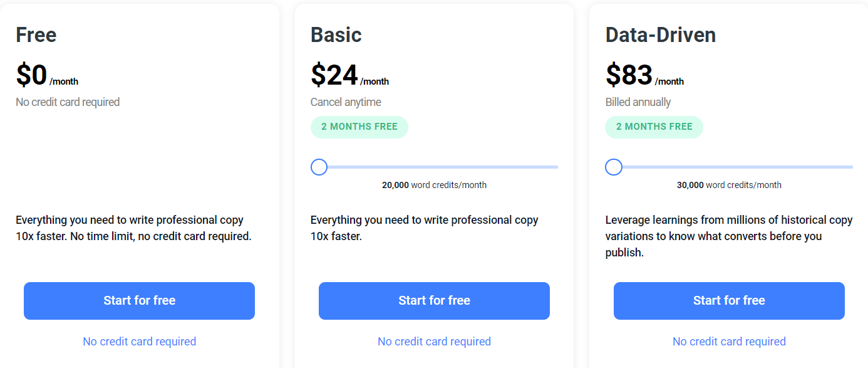Open the blue 'No credit card required' link under the Free plan button

coord(140,342)
